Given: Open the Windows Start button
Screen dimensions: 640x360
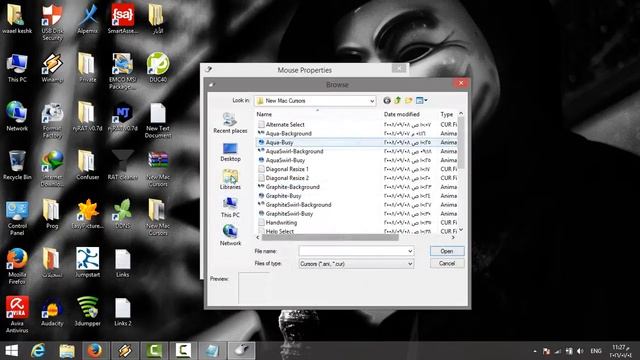Looking at the screenshot, I should click(x=11, y=351).
